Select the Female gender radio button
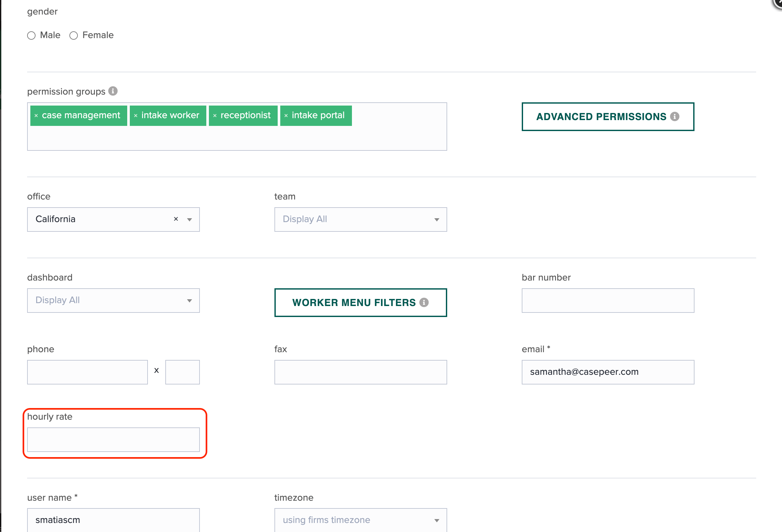782x532 pixels. (x=74, y=35)
